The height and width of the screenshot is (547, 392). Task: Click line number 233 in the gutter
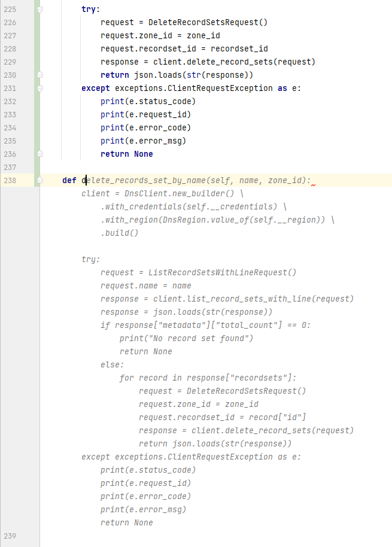click(x=10, y=115)
